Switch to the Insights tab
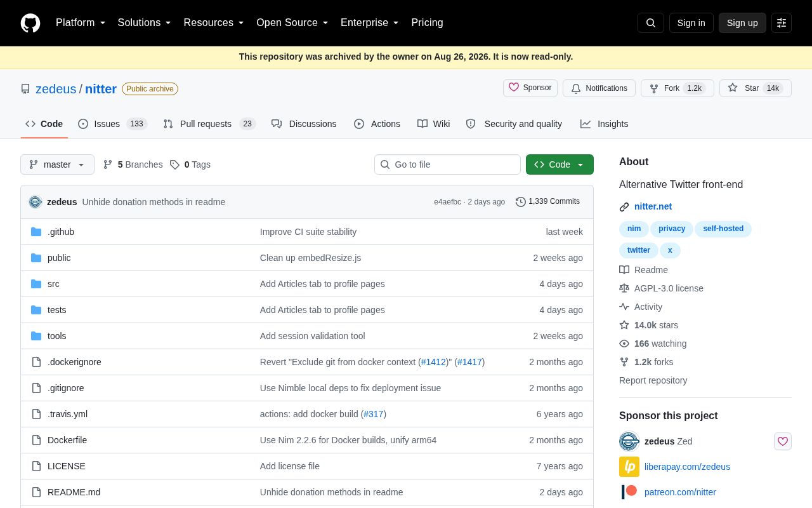Image resolution: width=812 pixels, height=508 pixels. point(605,124)
